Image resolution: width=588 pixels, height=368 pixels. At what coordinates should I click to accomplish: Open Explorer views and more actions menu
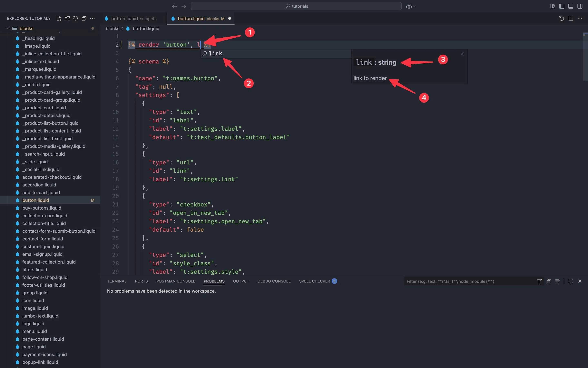[92, 18]
